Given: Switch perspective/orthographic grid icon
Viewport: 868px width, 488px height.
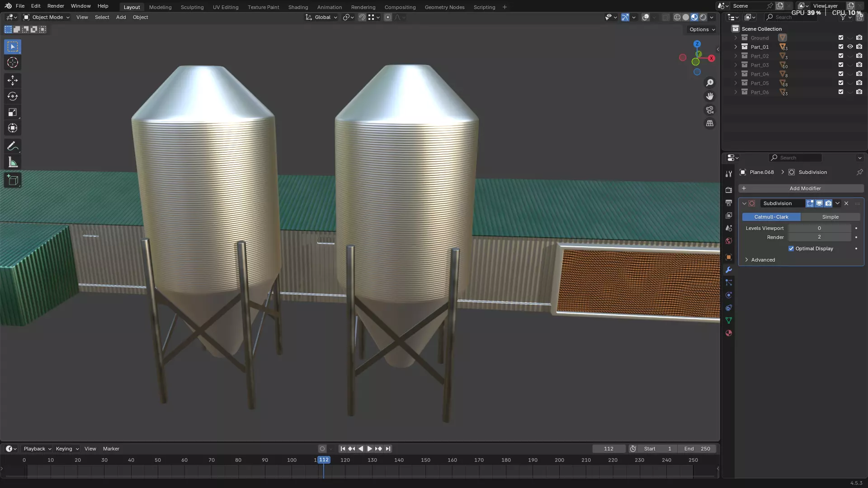Looking at the screenshot, I should pyautogui.click(x=710, y=123).
